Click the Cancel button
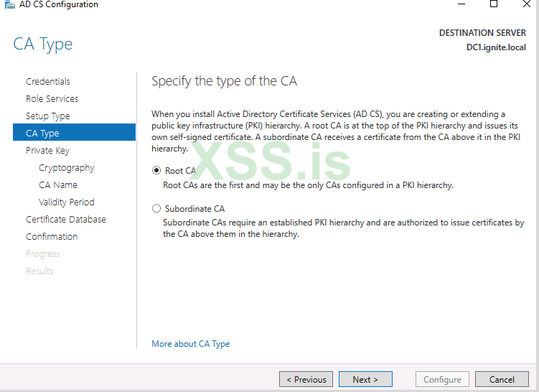 click(x=502, y=379)
